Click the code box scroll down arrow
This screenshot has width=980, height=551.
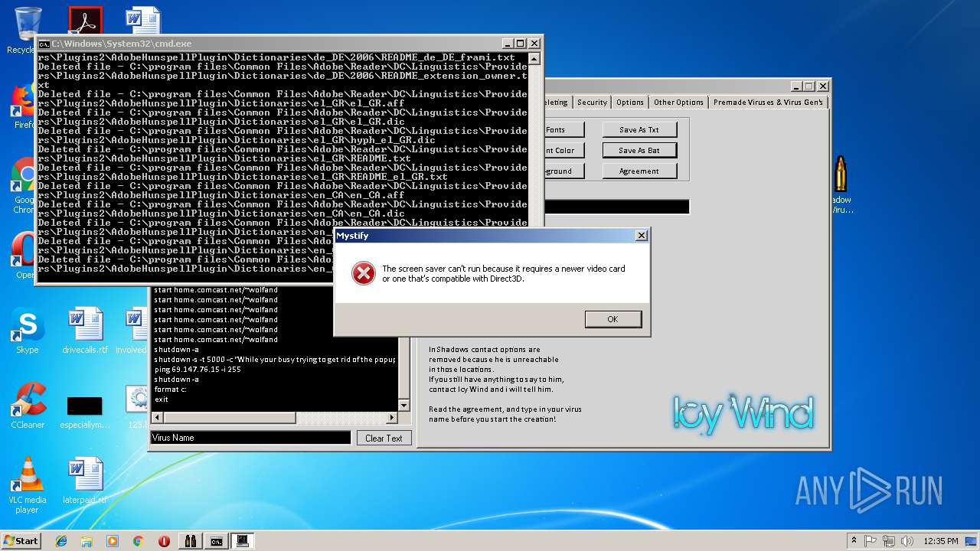(x=403, y=406)
